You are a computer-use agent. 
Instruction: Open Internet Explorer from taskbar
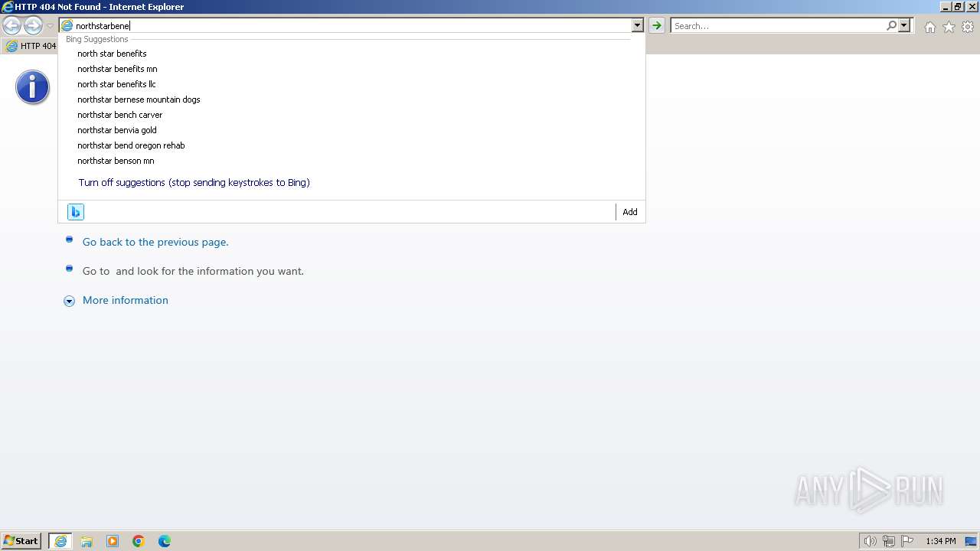[x=60, y=541]
